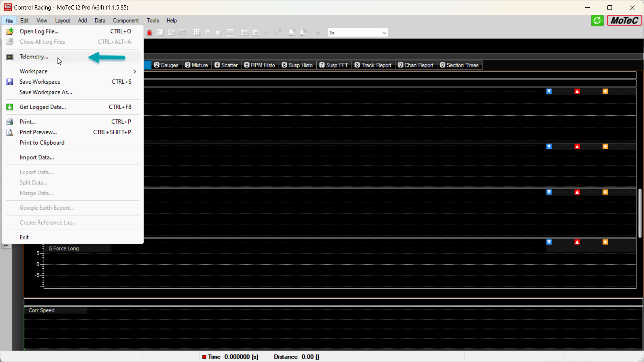Screen dimensions: 644x362
Task: Open the Component menu
Action: coord(126,21)
